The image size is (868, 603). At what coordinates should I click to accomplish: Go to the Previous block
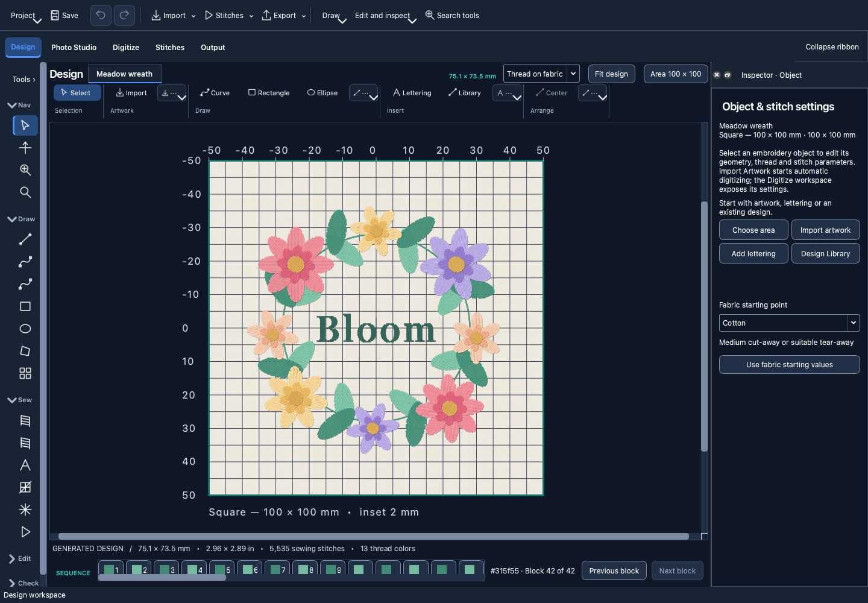pyautogui.click(x=614, y=571)
